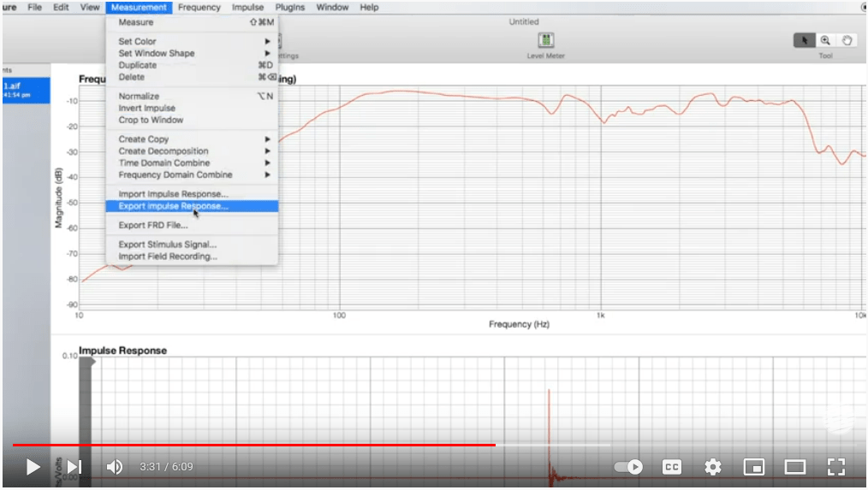Choose Export Stimulus Signal menu item
Image resolution: width=868 pixels, height=490 pixels.
click(x=192, y=245)
